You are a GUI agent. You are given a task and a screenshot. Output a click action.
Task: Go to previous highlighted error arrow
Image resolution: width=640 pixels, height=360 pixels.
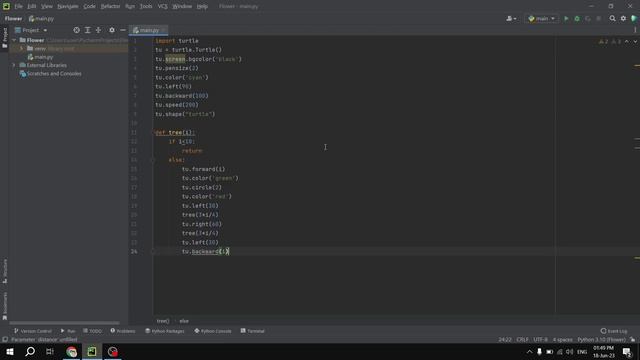(x=627, y=42)
